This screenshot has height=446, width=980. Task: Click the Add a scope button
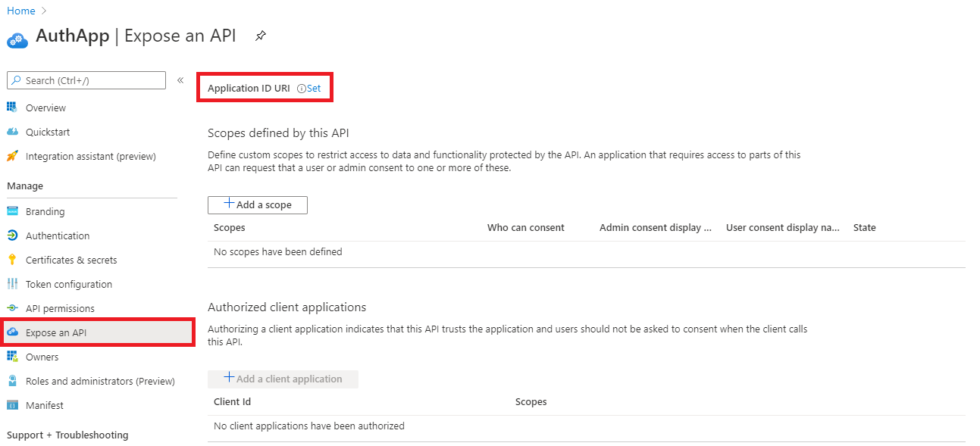(x=257, y=204)
